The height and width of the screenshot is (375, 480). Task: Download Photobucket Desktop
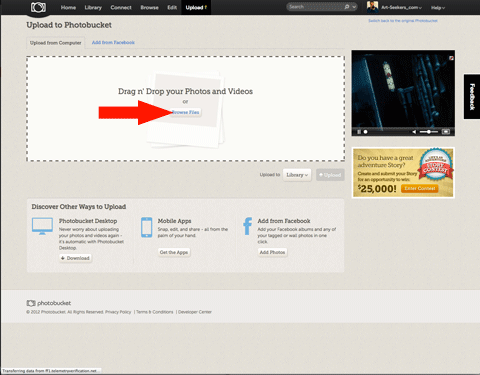click(75, 258)
